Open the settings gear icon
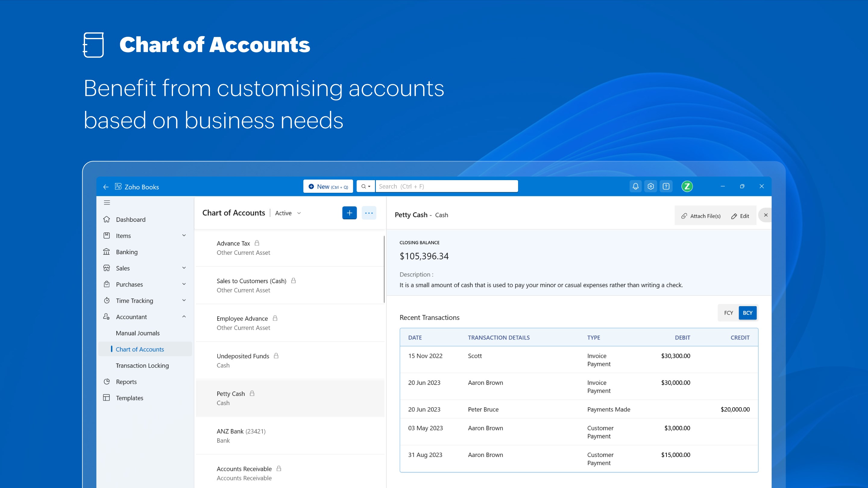 [651, 186]
